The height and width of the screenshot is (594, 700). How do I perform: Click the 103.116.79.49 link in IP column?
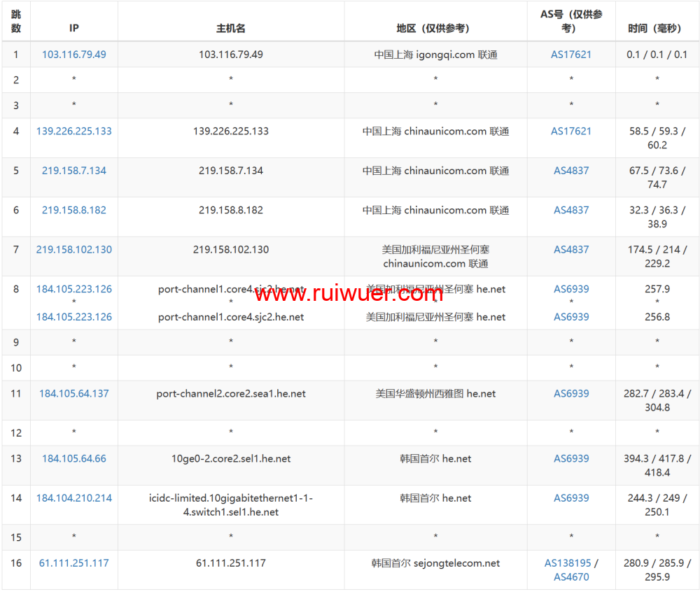pyautogui.click(x=73, y=55)
